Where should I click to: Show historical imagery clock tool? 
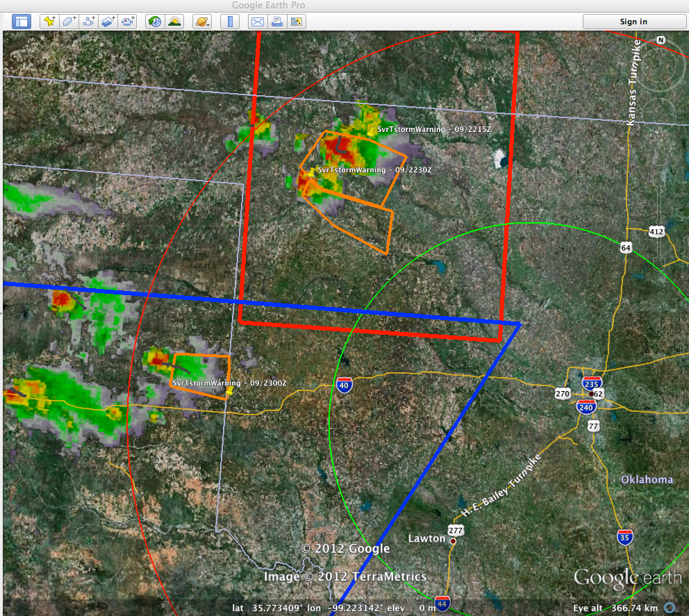click(154, 22)
